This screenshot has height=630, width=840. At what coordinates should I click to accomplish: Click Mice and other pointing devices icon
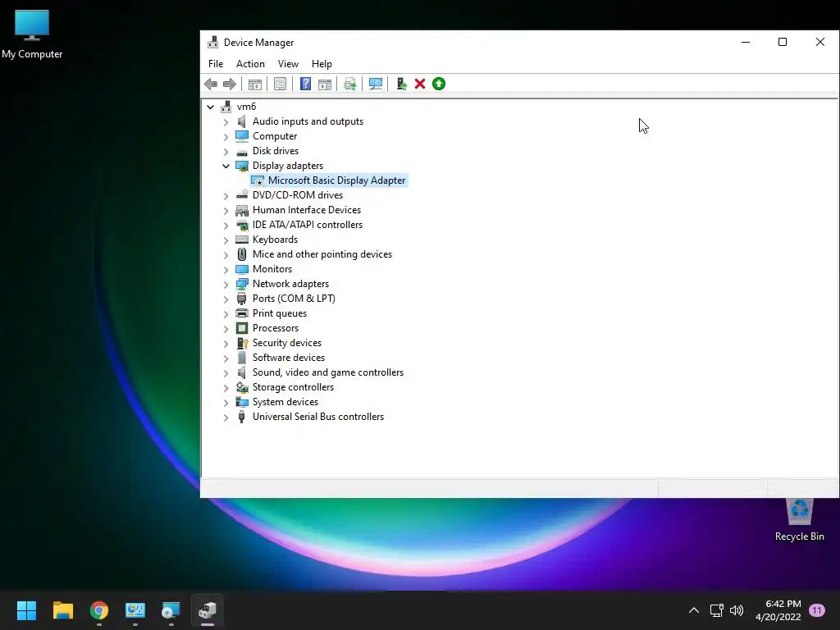pyautogui.click(x=242, y=254)
